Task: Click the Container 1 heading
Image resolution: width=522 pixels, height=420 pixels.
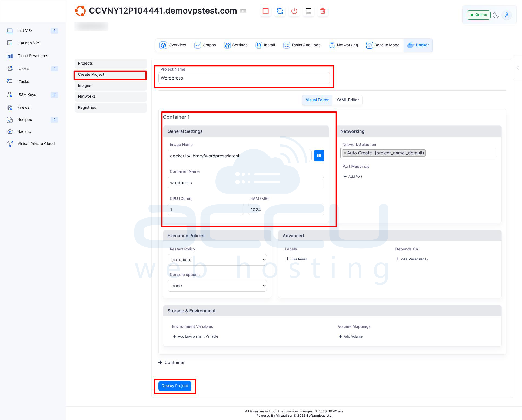Action: click(x=176, y=117)
